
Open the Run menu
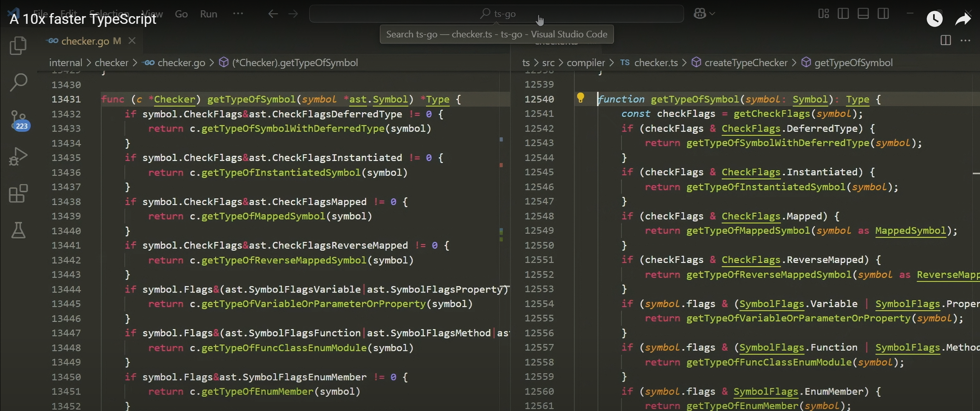coord(209,14)
